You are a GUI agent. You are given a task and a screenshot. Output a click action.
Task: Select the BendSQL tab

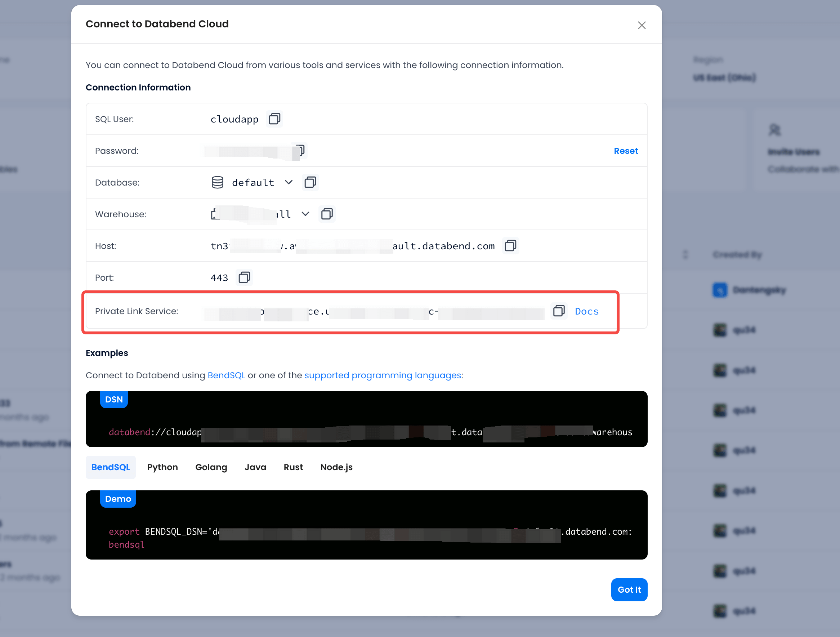point(111,467)
